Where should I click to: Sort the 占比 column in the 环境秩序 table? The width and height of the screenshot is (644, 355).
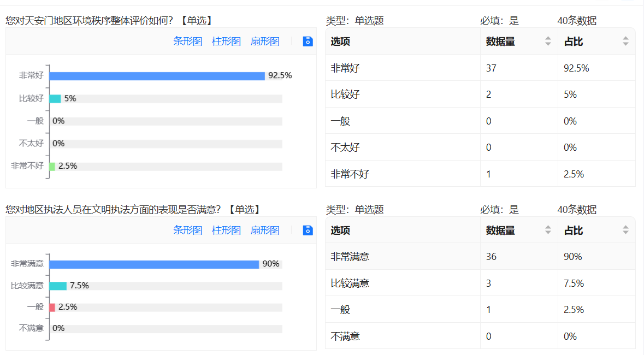tap(625, 42)
